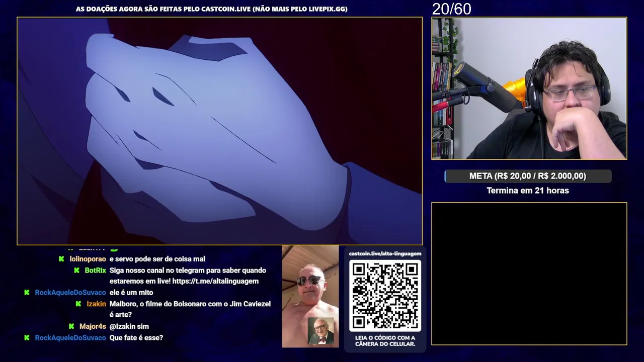Click RockAqueleDoSuvaco on 'ele é um mito'
The image size is (644, 362).
click(x=70, y=293)
